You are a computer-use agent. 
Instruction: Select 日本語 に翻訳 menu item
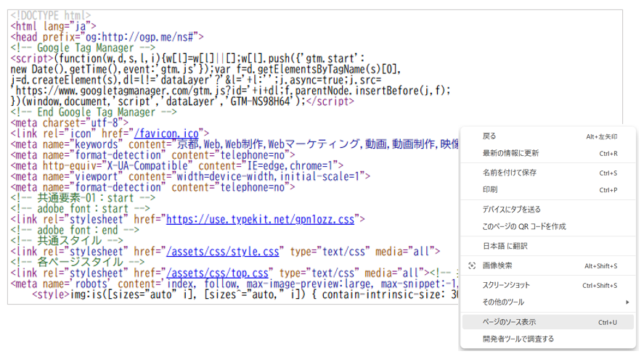(x=548, y=246)
